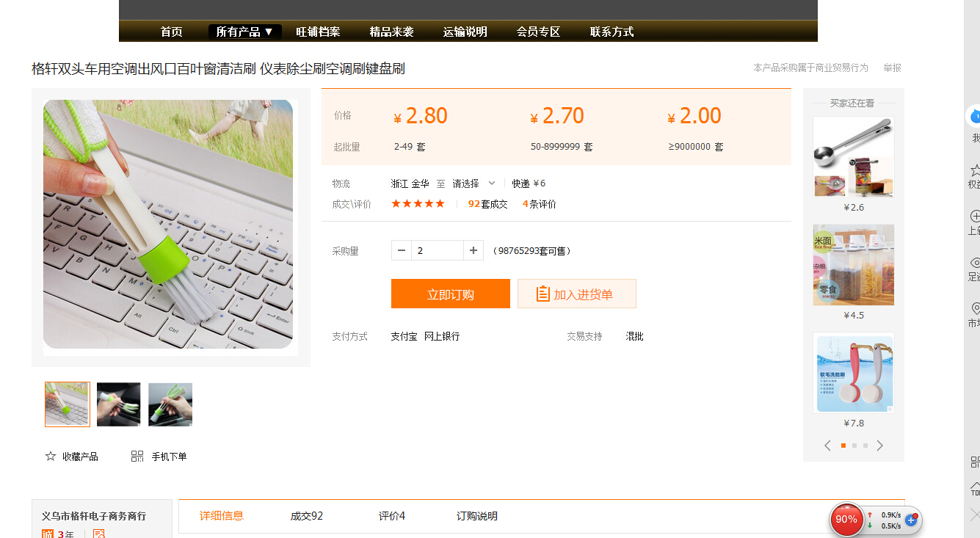Select the third carousel page dot
The width and height of the screenshot is (980, 538).
(x=865, y=446)
